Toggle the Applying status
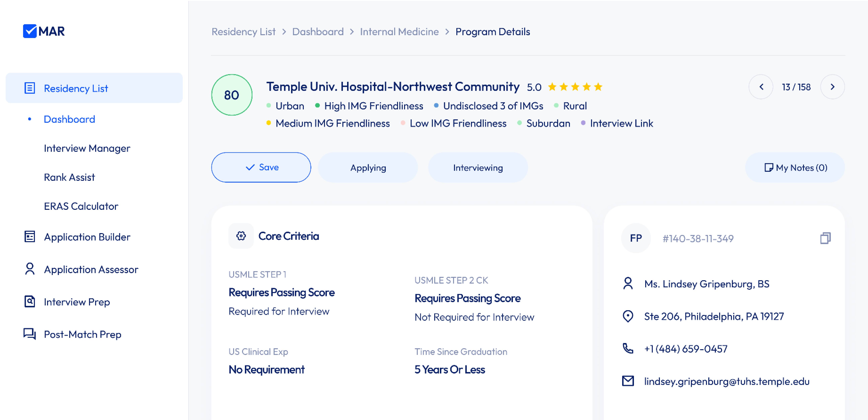This screenshot has width=868, height=420. [368, 167]
